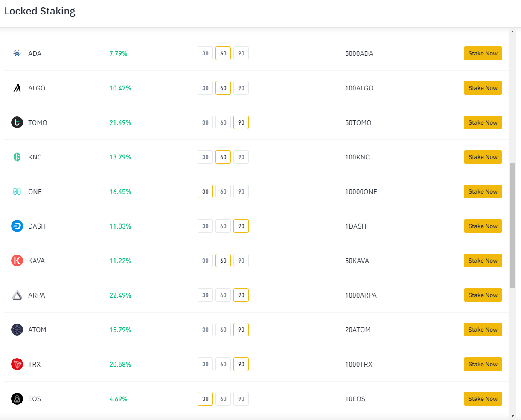The height and width of the screenshot is (420, 521).
Task: Stake Now for EOS
Action: (483, 399)
